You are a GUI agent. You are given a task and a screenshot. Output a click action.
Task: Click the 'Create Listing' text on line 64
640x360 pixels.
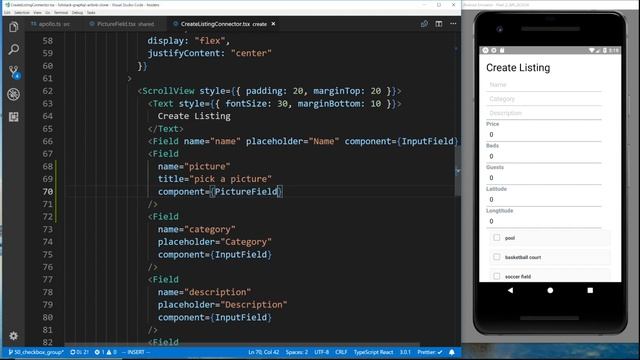coord(194,116)
